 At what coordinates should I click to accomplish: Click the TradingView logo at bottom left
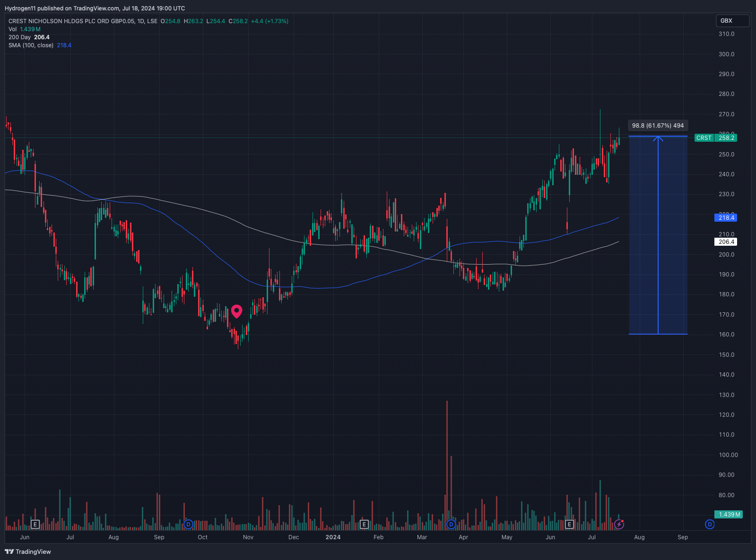coord(28,551)
